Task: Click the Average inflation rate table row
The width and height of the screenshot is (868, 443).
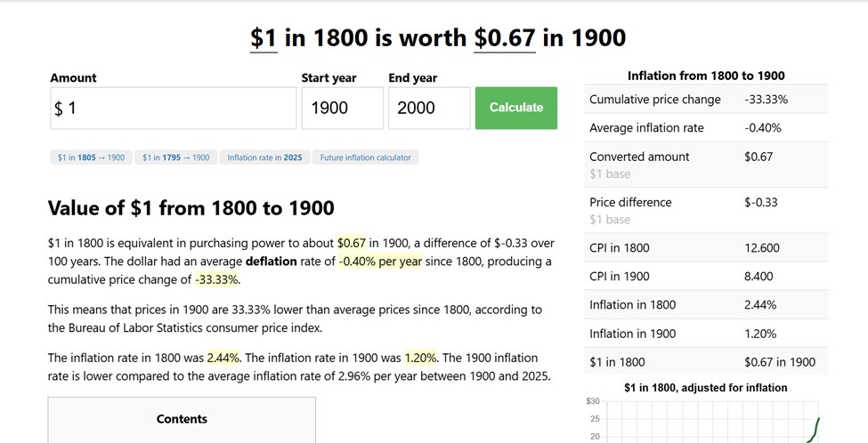Action: pos(706,128)
